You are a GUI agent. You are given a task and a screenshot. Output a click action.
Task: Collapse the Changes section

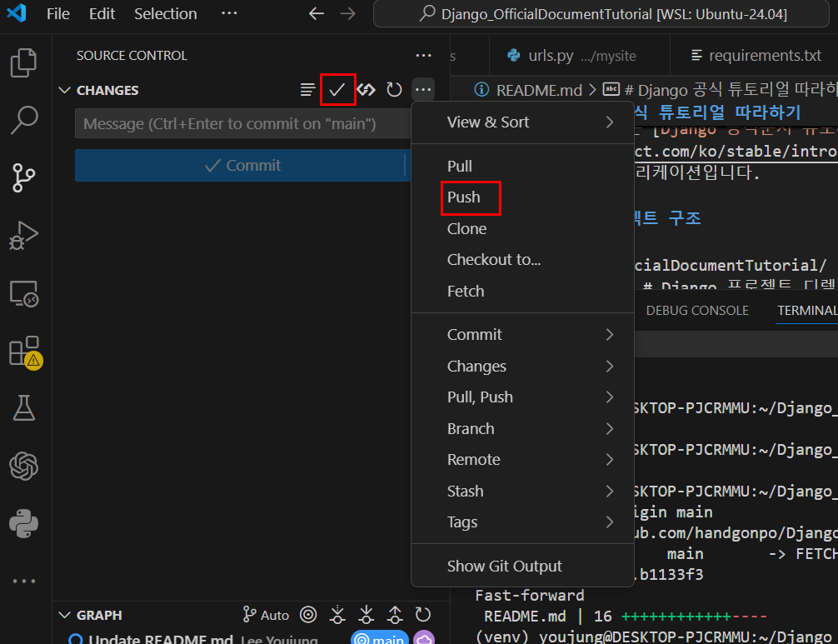click(65, 90)
